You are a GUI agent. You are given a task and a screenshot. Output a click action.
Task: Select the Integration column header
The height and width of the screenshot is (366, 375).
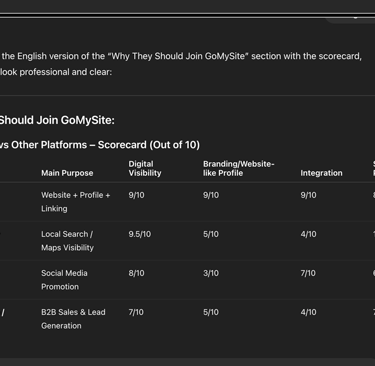(x=321, y=173)
